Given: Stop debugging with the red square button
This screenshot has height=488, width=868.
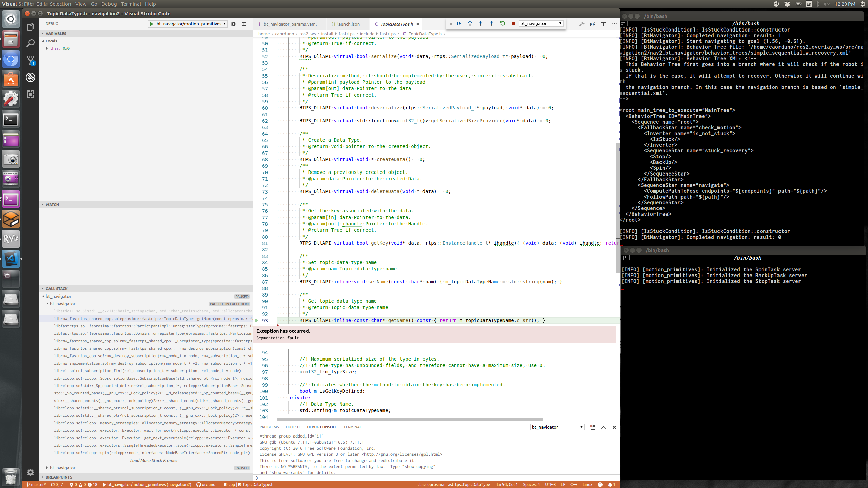Looking at the screenshot, I should pos(513,23).
